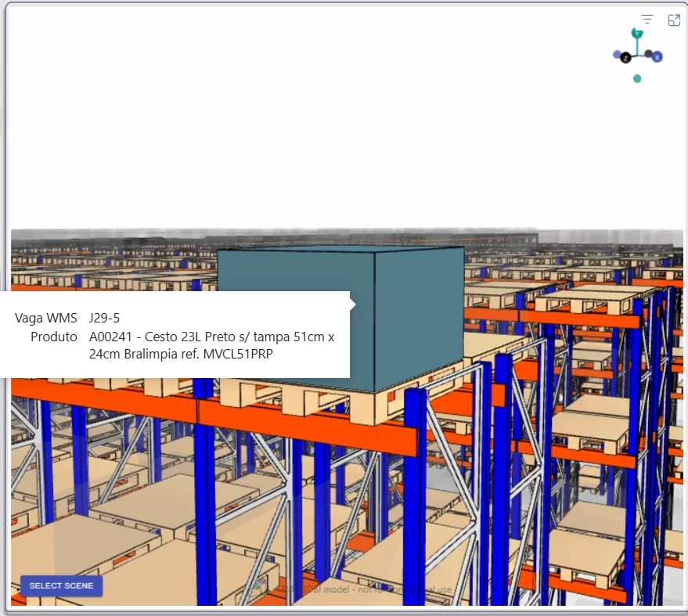
Task: Open the visual in focus mode
Action: (674, 20)
